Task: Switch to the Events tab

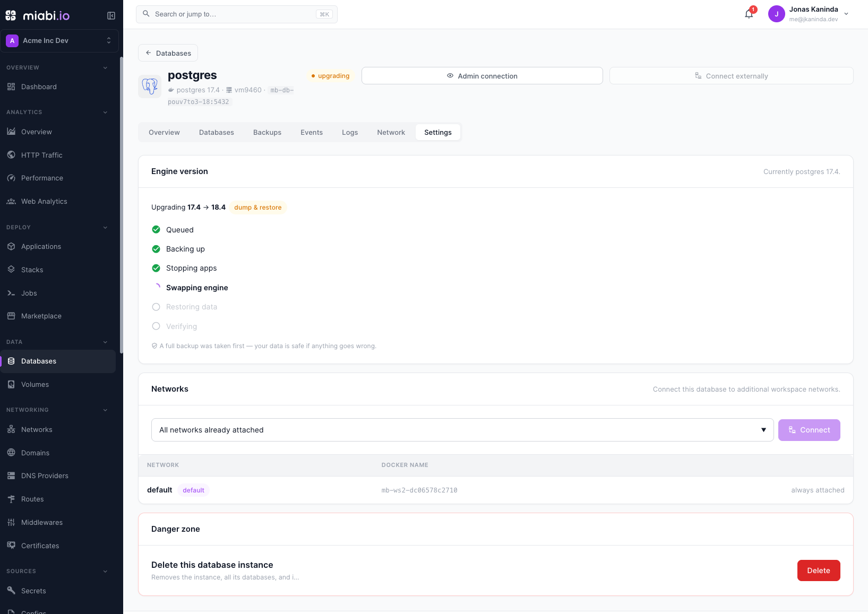Action: (312, 132)
